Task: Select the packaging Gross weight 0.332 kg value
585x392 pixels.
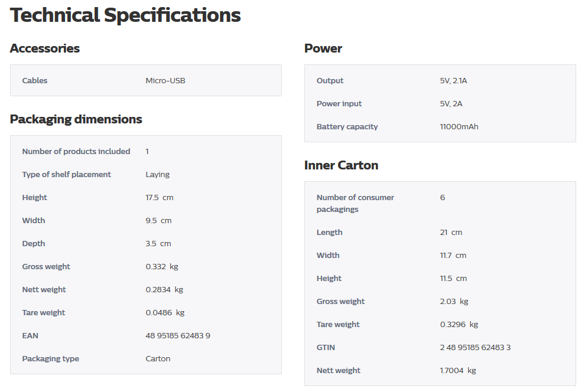Action: tap(162, 266)
